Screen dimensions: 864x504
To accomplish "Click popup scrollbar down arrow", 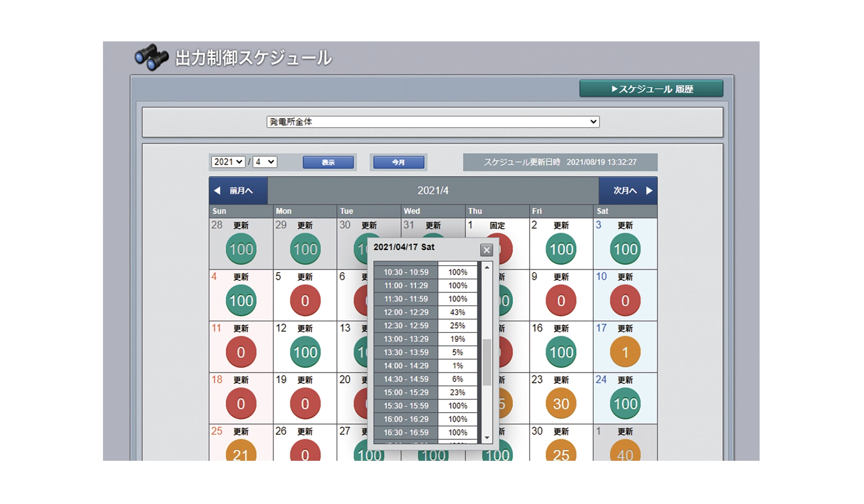I will (487, 438).
